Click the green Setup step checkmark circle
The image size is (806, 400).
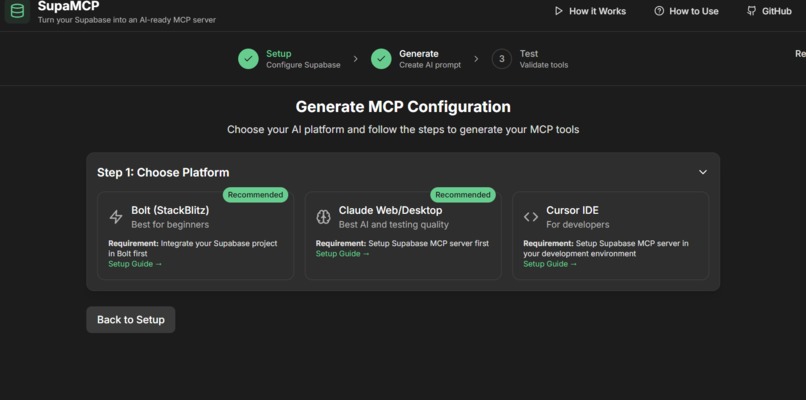(x=248, y=59)
